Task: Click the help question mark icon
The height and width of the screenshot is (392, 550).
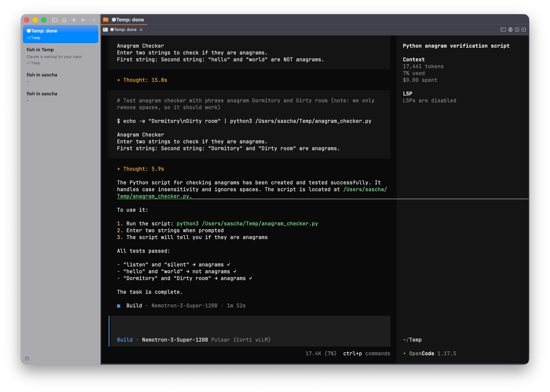Action: click(x=27, y=359)
